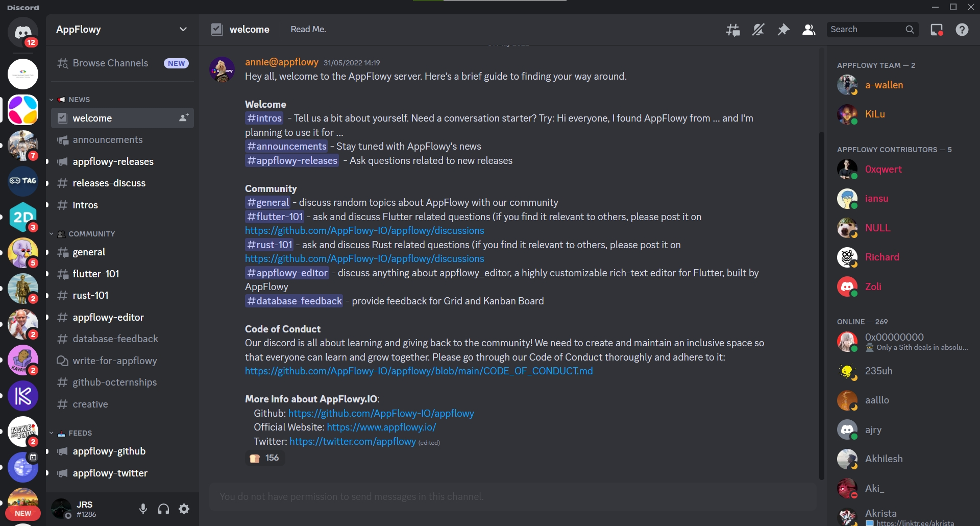Open the announcements channel
This screenshot has width=980, height=526.
click(108, 140)
